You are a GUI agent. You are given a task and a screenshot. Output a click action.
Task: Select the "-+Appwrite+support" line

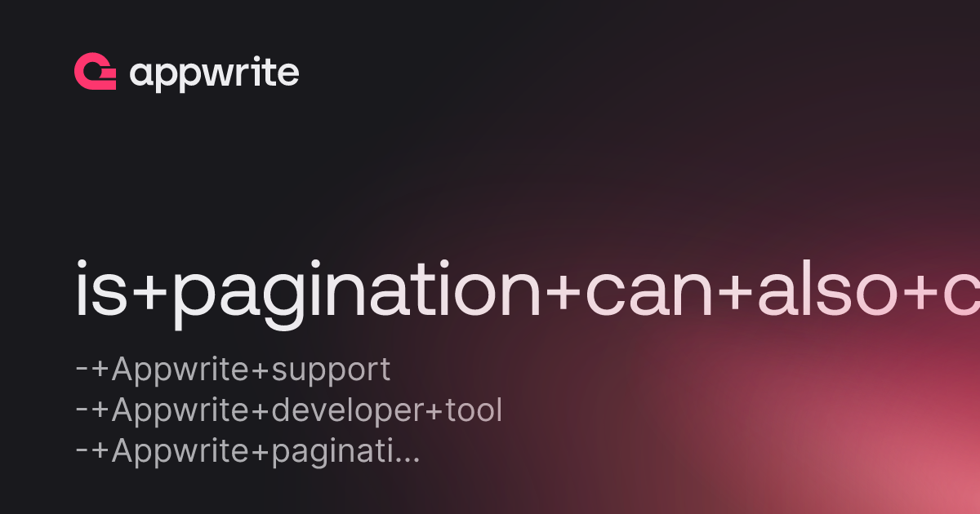coord(233,370)
